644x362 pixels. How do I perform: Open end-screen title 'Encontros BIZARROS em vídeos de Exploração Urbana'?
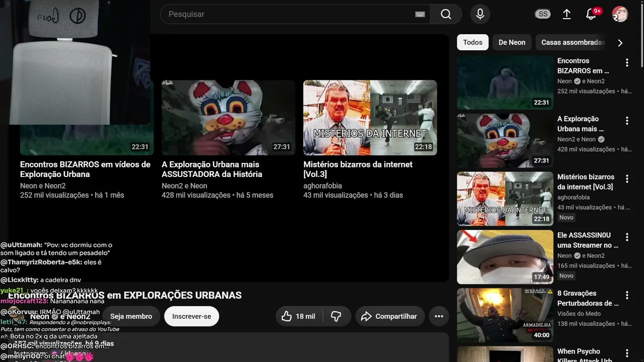(86, 169)
